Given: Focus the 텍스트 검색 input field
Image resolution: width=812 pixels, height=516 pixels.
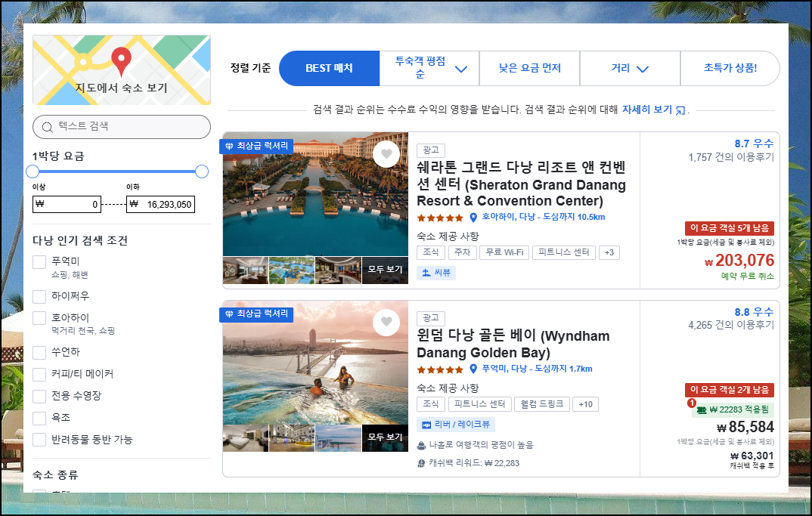Looking at the screenshot, I should [x=122, y=127].
